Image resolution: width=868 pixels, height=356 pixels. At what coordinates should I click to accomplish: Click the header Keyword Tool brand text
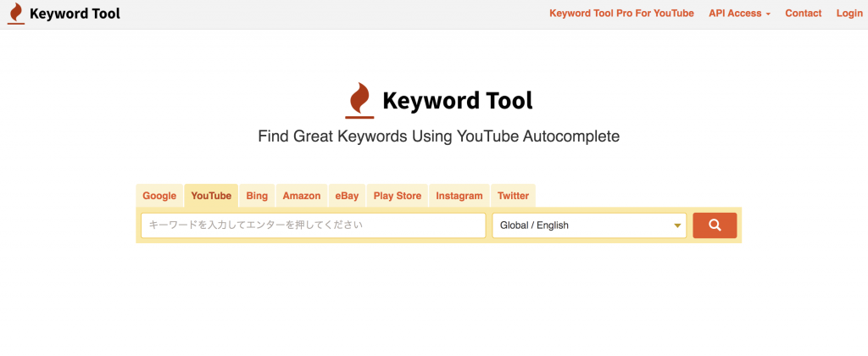(75, 14)
